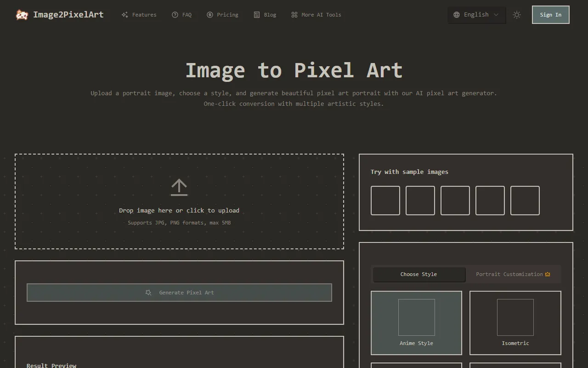Click the drop image upload area text
The width and height of the screenshot is (588, 368).
(x=179, y=211)
